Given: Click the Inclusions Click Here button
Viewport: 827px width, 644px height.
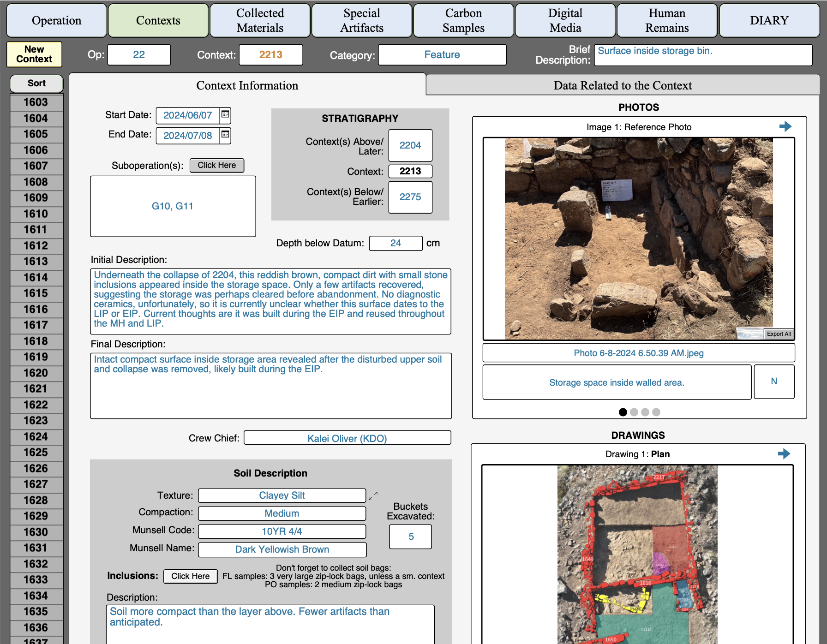Looking at the screenshot, I should point(190,576).
